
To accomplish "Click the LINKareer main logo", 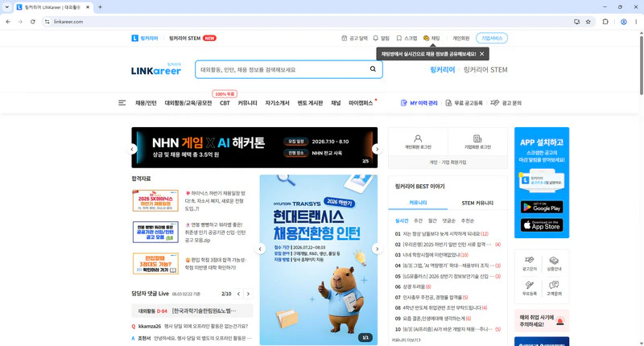I will pos(156,69).
